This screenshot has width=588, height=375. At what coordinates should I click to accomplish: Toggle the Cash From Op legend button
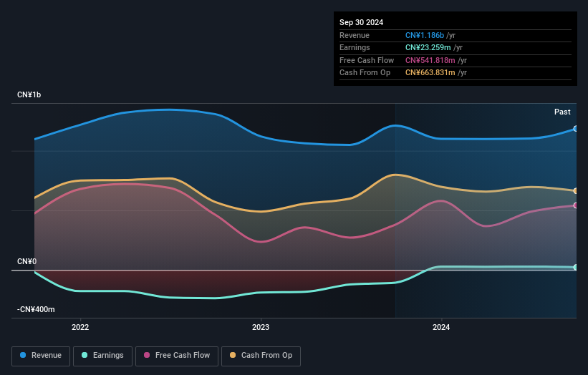(261, 356)
